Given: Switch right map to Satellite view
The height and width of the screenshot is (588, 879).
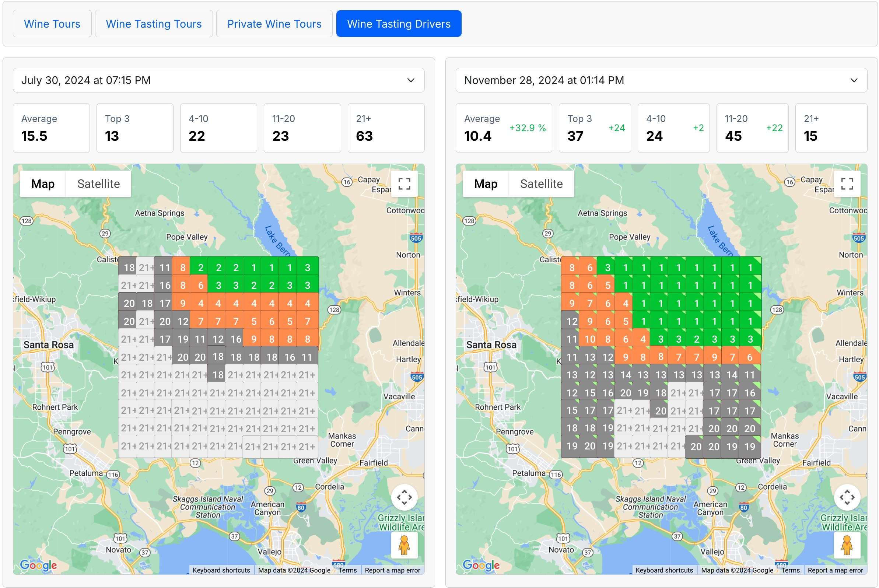Looking at the screenshot, I should [541, 184].
